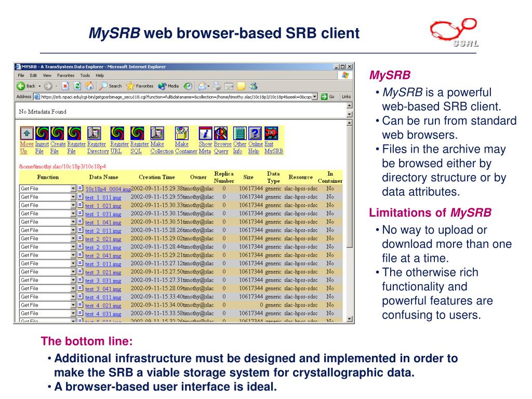Open the function dropdown for 10c18p4_0004.img
532x399 pixels.
pos(73,189)
